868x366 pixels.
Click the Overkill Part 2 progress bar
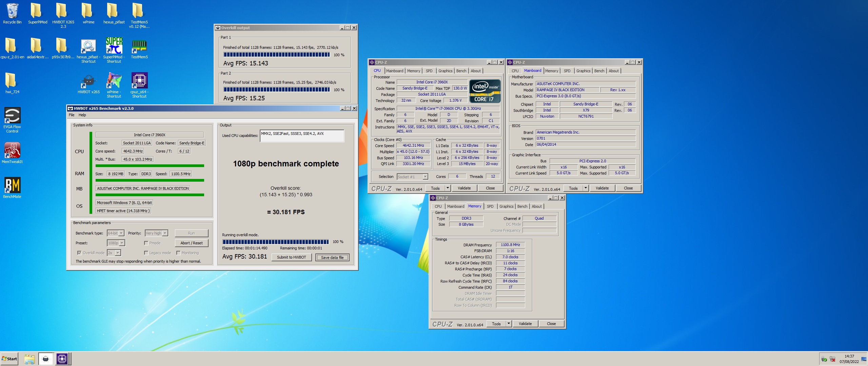click(277, 89)
